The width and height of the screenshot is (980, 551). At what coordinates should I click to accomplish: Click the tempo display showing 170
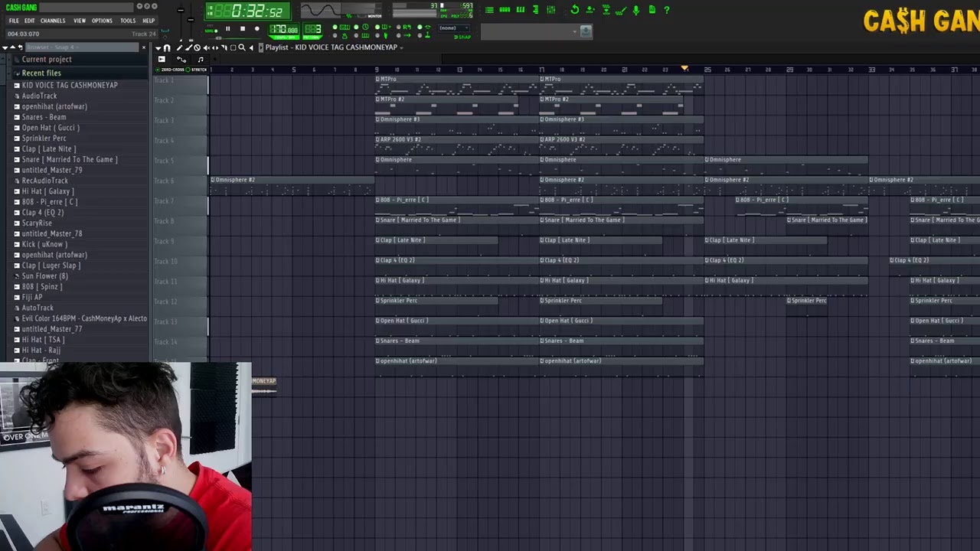283,29
